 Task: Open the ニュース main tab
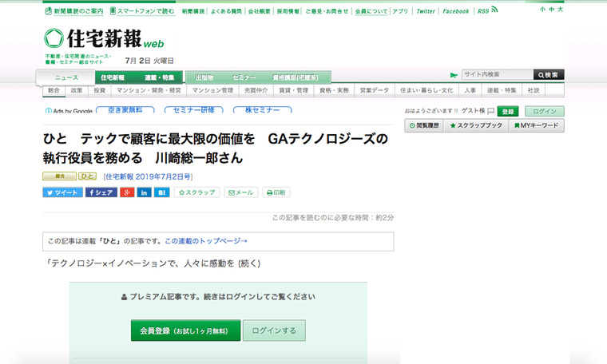point(65,77)
